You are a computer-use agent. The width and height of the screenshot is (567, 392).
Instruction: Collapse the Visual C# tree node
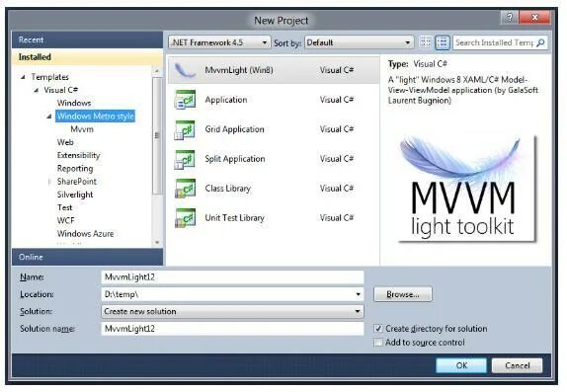click(x=37, y=90)
